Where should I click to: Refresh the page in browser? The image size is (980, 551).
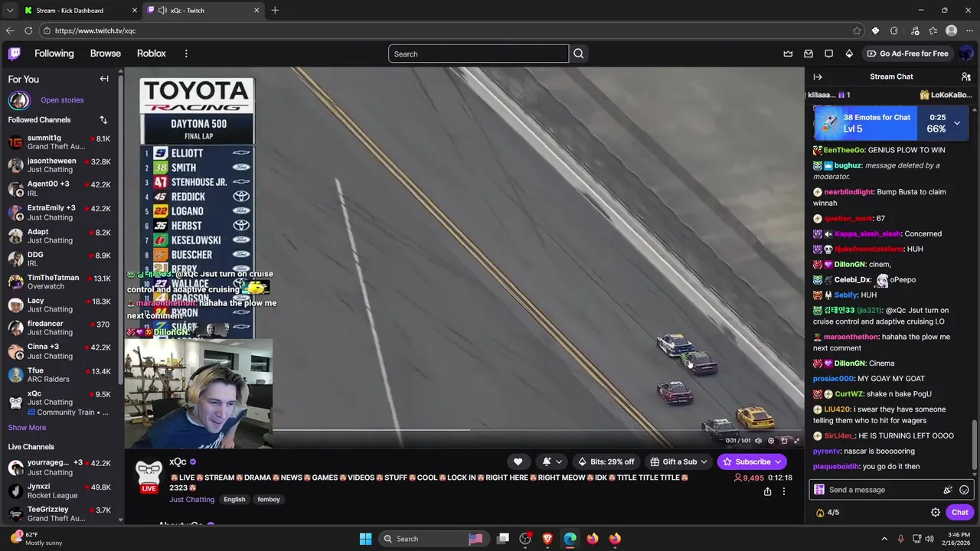tap(28, 31)
